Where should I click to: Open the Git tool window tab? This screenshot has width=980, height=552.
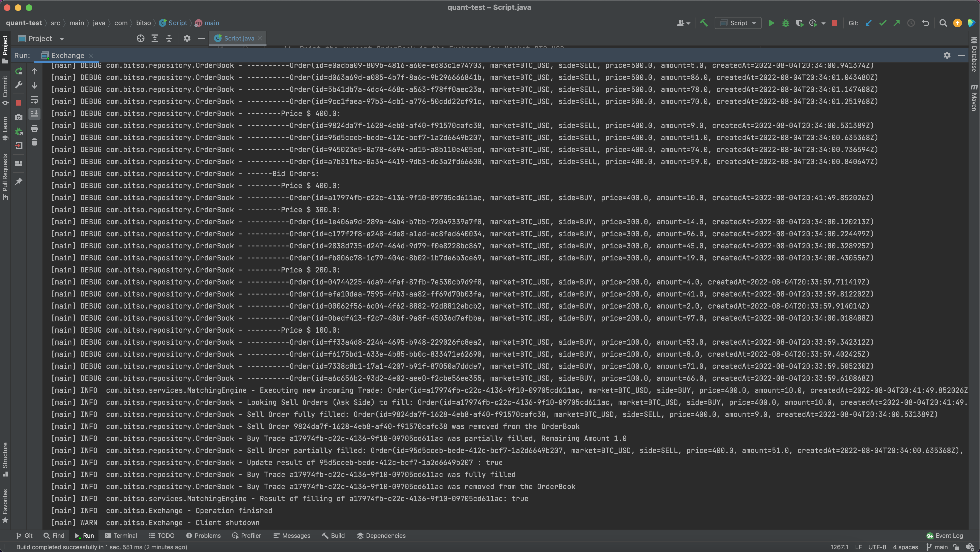[x=24, y=536]
